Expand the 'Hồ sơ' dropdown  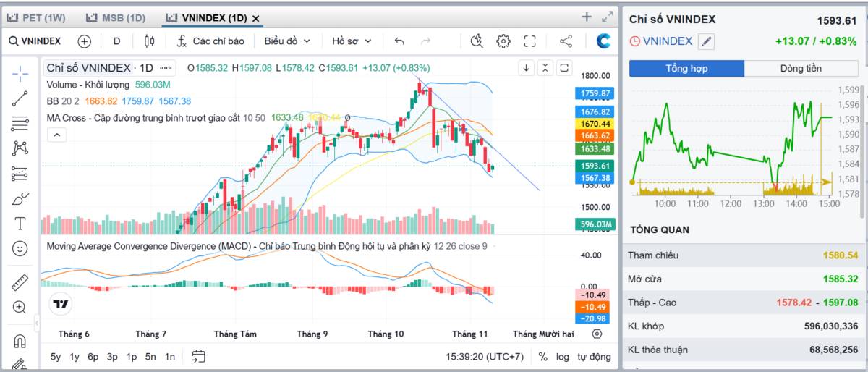(x=352, y=41)
